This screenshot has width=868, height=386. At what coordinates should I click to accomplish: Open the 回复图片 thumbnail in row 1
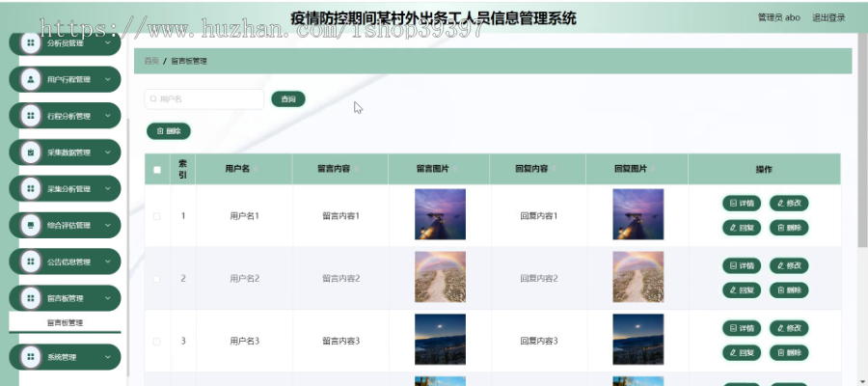click(x=638, y=214)
